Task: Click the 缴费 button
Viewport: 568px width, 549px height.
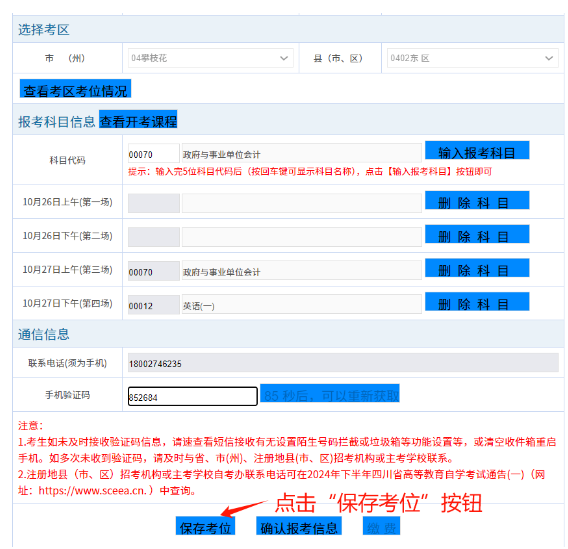Action: (x=381, y=526)
